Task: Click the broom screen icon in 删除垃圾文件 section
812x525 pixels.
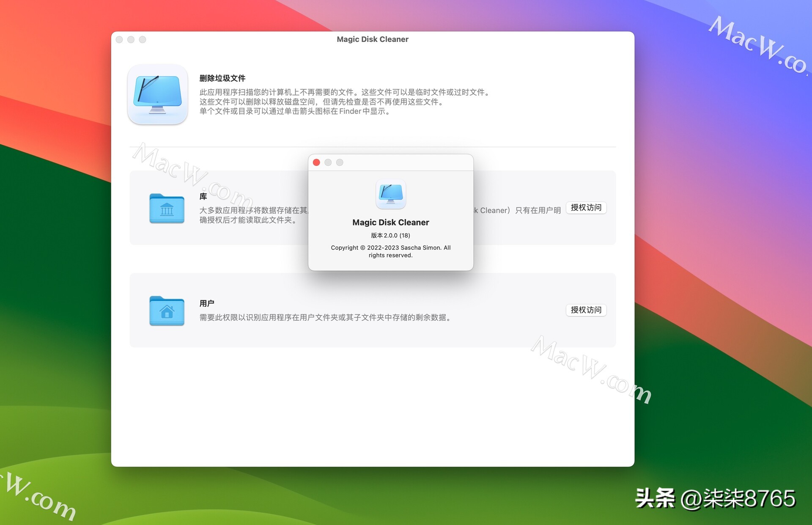Action: 157,94
